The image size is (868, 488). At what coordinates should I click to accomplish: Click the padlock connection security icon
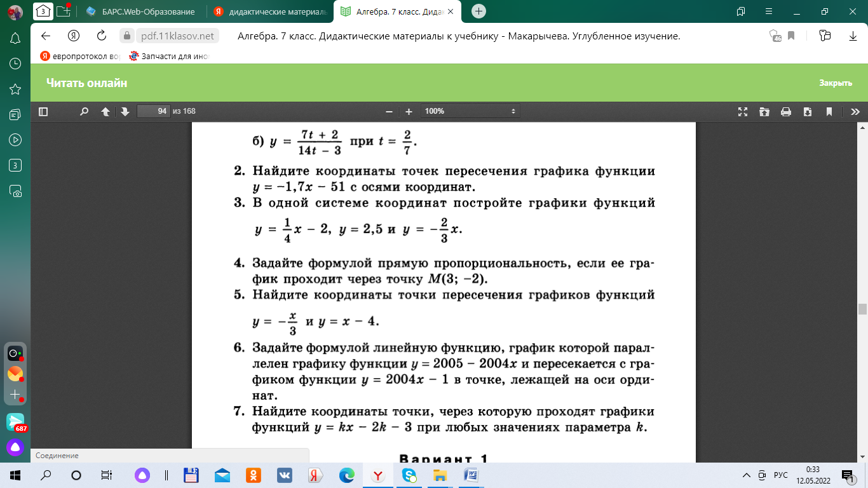tap(126, 36)
